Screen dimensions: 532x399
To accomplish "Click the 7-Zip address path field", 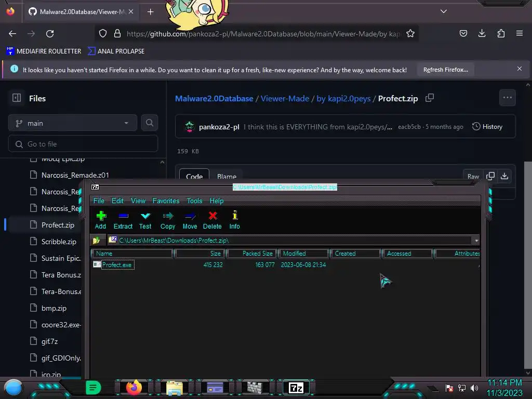I will pos(290,241).
